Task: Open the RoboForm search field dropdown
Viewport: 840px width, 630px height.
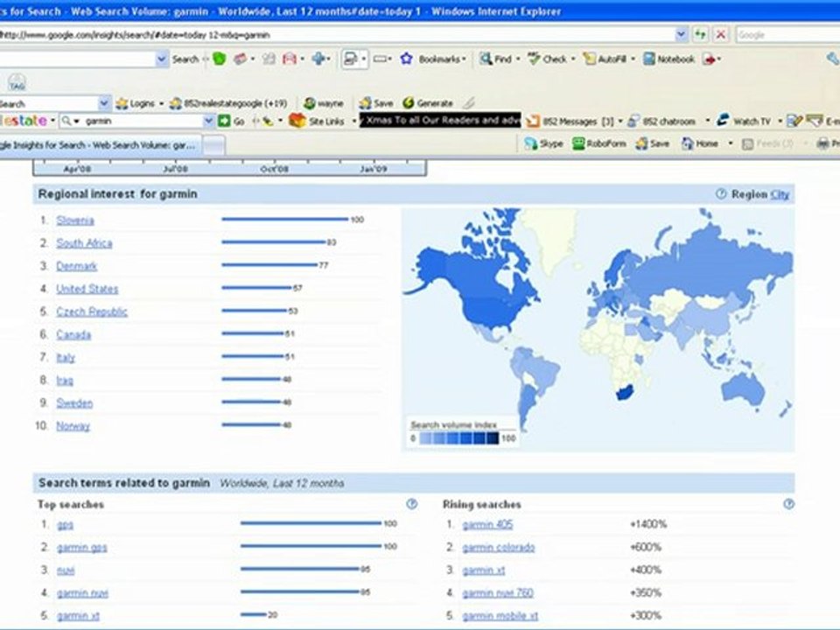Action: pyautogui.click(x=104, y=103)
